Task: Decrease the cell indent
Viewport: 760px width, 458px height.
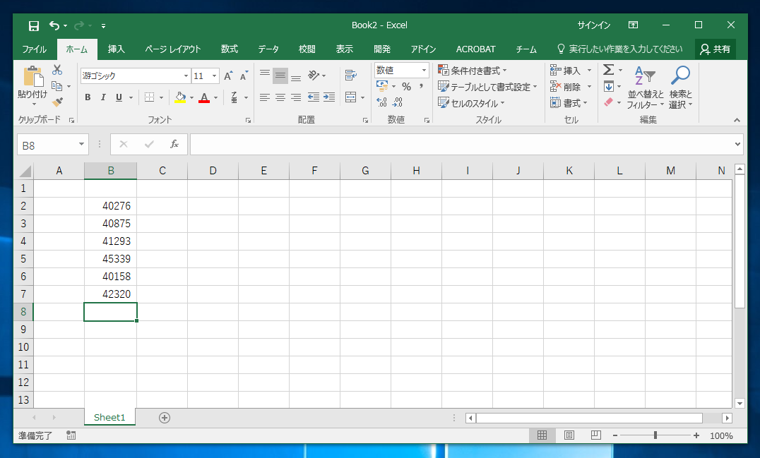Action: click(313, 97)
